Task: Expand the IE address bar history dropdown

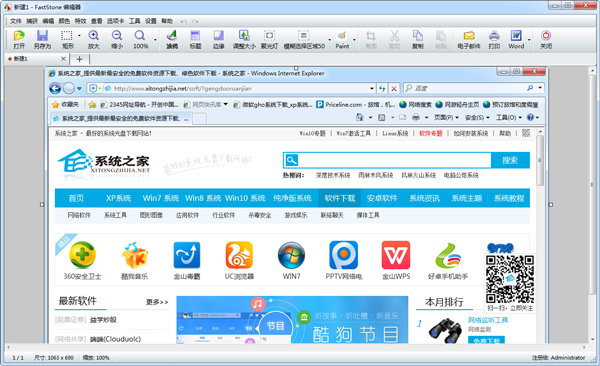Action: pyautogui.click(x=372, y=88)
